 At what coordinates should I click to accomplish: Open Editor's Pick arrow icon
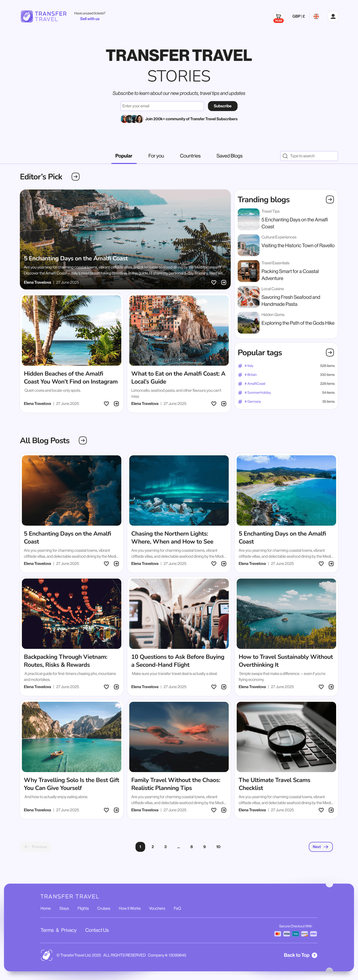point(75,177)
